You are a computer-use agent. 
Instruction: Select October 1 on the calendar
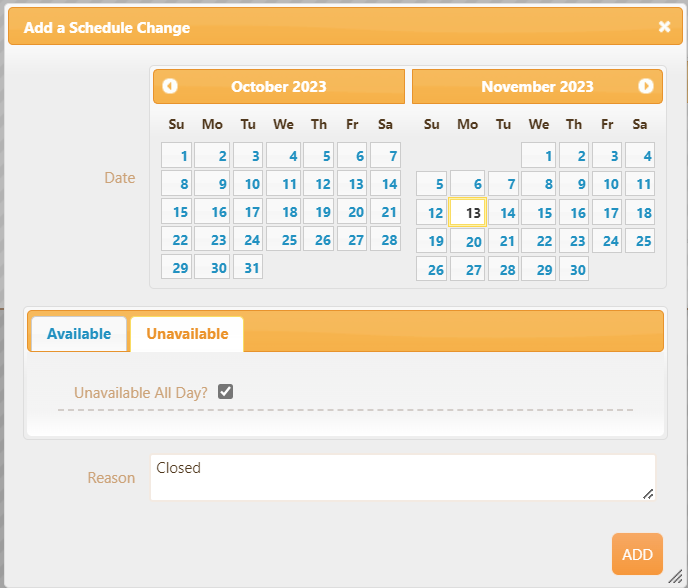177,156
